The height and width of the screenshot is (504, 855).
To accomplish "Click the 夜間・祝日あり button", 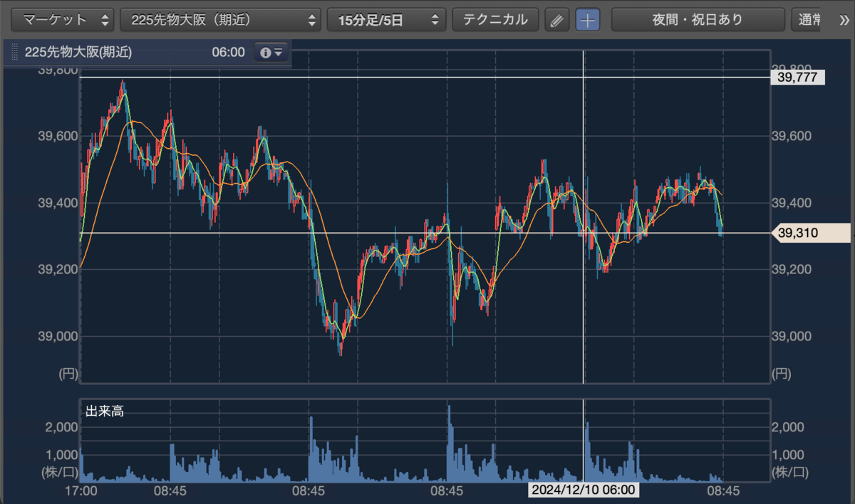I will click(697, 20).
